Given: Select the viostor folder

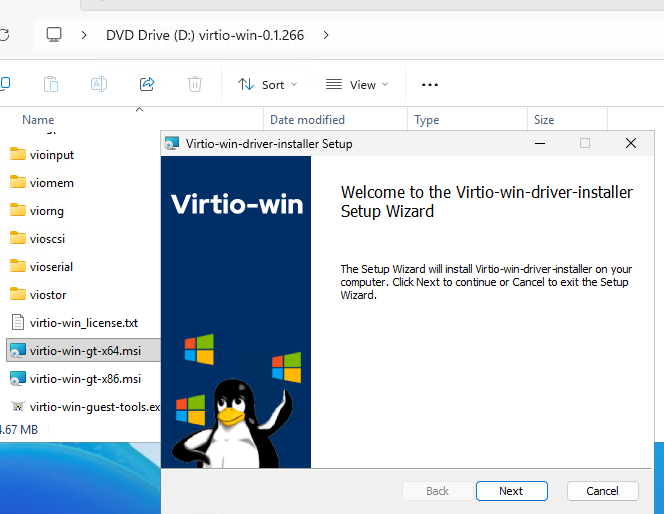Looking at the screenshot, I should tap(48, 295).
